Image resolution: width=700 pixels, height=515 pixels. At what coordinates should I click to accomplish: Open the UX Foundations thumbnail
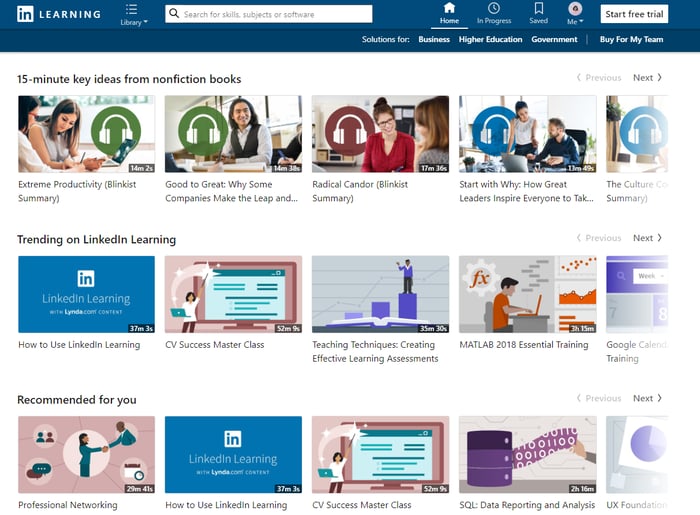pyautogui.click(x=637, y=454)
